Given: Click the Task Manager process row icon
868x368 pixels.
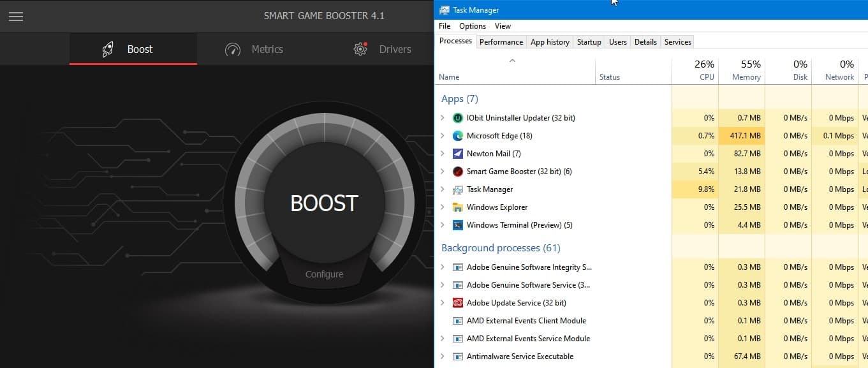Looking at the screenshot, I should (457, 189).
